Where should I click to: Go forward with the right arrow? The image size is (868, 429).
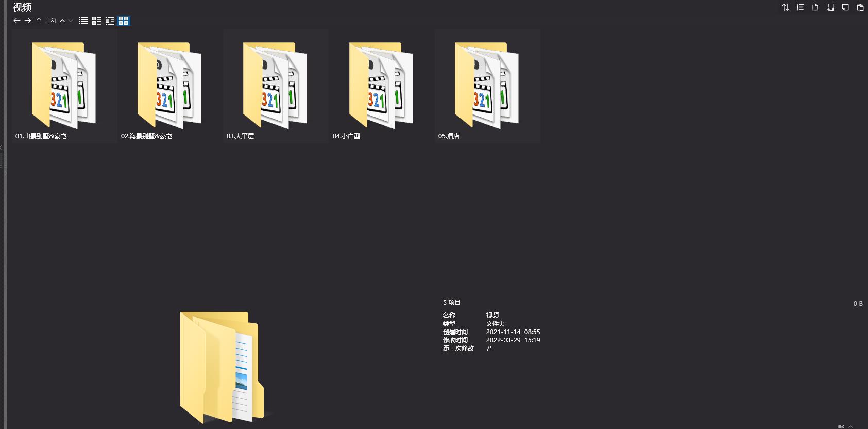[28, 21]
